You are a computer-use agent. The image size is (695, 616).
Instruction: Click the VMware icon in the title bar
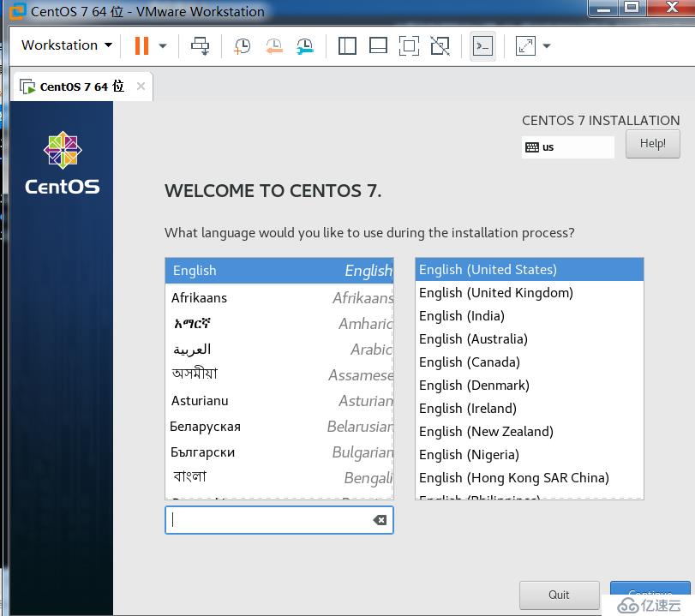point(18,11)
